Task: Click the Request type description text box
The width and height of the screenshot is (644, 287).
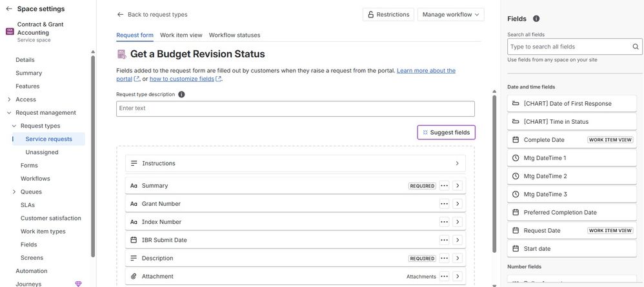Action: point(295,108)
